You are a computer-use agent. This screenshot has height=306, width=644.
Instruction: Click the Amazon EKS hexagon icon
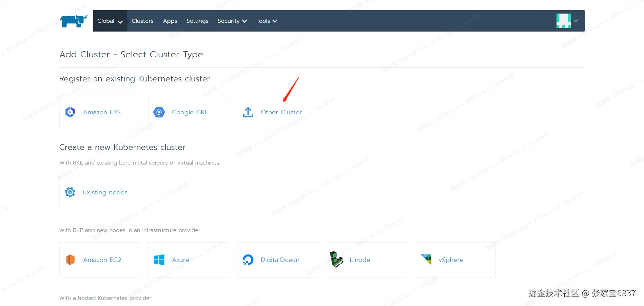[70, 112]
